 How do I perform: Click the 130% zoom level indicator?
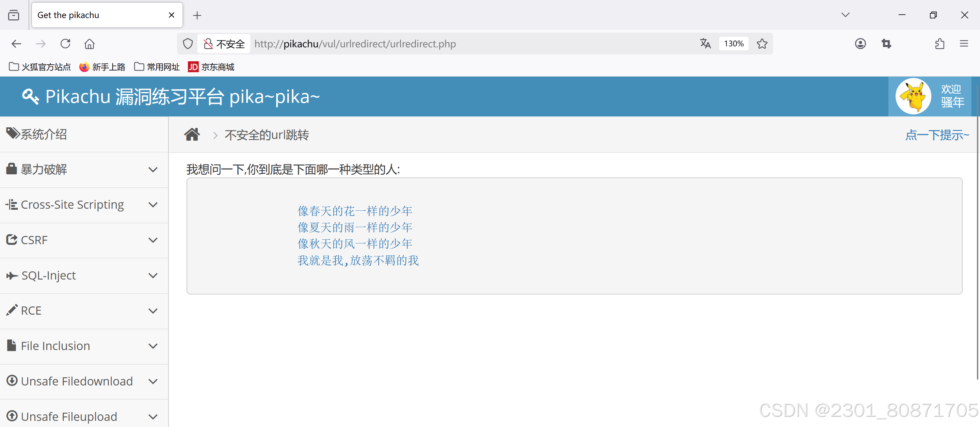(734, 44)
